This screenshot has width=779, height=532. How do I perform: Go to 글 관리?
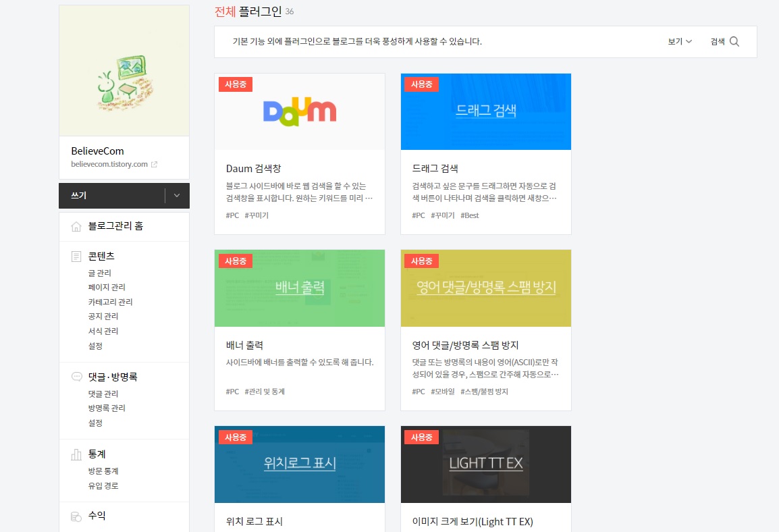coord(99,273)
